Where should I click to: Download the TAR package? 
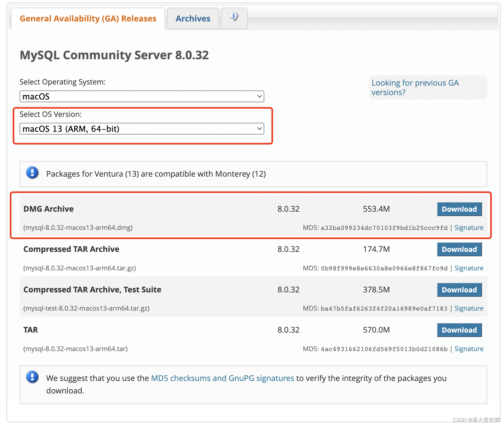[x=459, y=330]
